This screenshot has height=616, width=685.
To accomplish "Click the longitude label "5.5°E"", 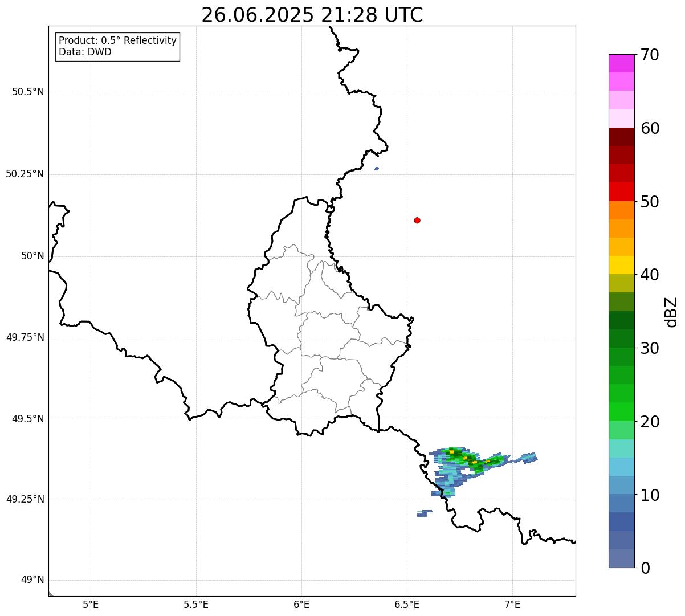I will point(196,604).
